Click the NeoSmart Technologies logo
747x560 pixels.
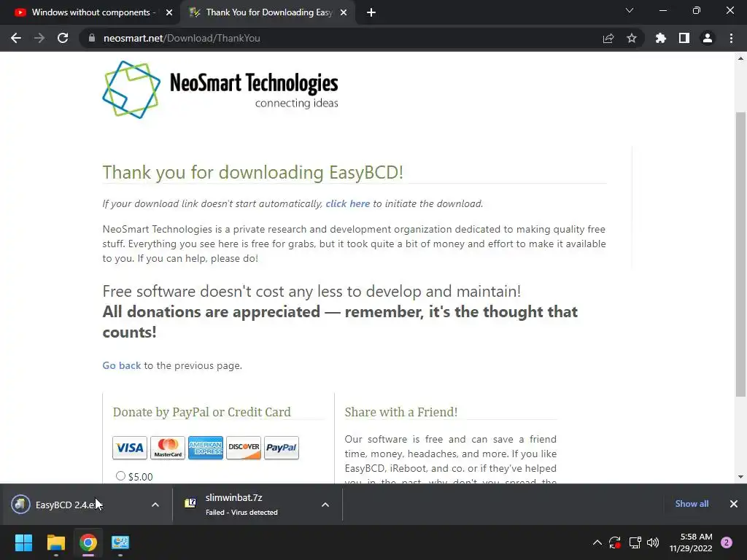click(x=220, y=90)
